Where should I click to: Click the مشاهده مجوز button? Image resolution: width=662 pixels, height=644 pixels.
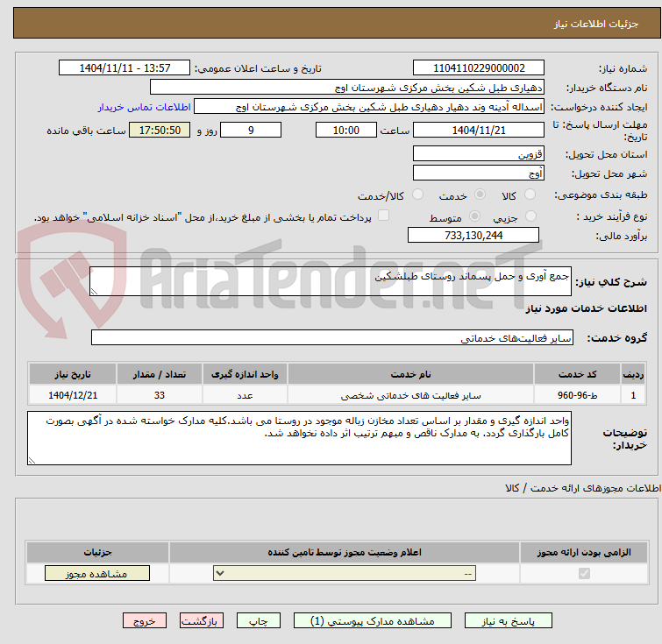click(x=97, y=574)
